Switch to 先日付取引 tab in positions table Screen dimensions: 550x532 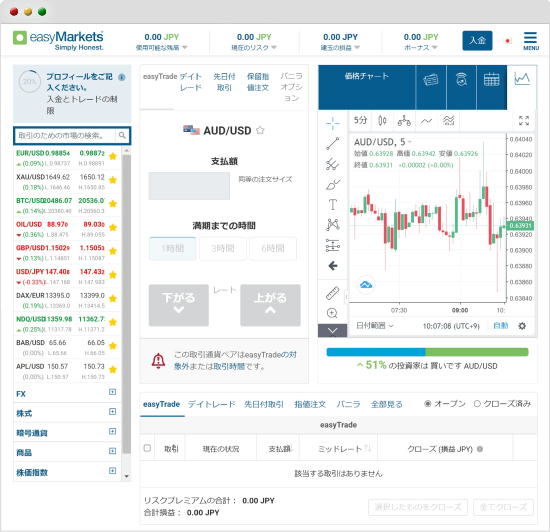pos(264,404)
